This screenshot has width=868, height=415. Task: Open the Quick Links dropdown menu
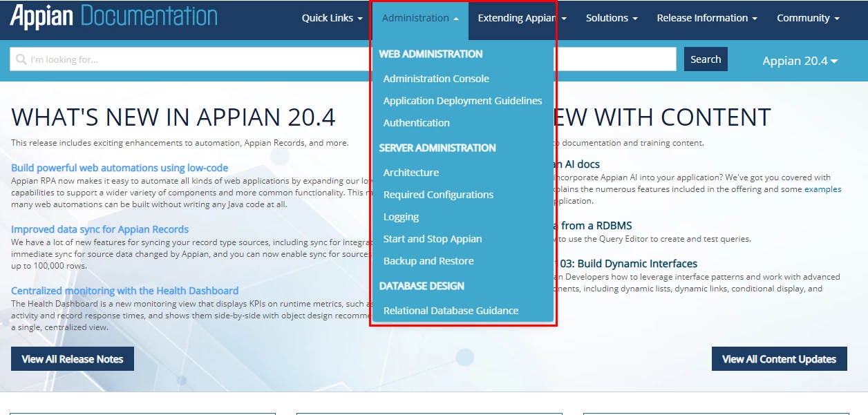(x=332, y=18)
